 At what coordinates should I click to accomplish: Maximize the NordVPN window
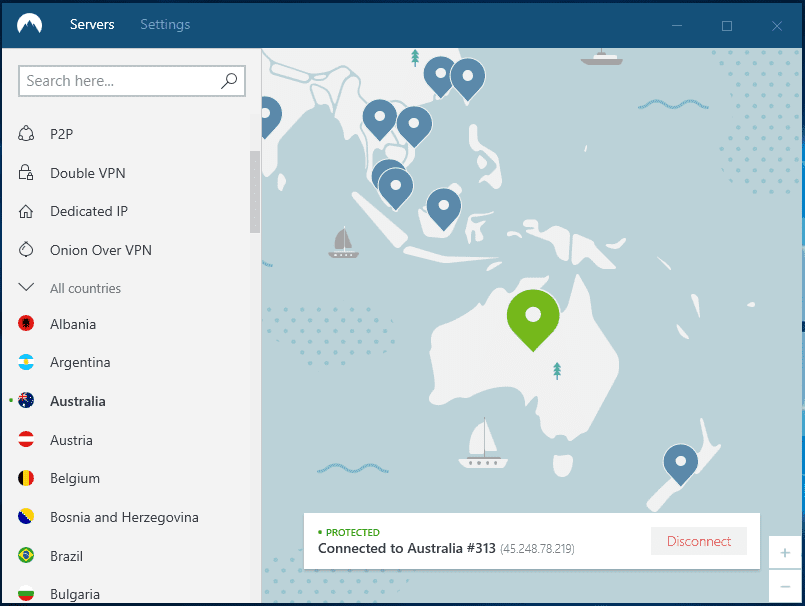pos(727,26)
